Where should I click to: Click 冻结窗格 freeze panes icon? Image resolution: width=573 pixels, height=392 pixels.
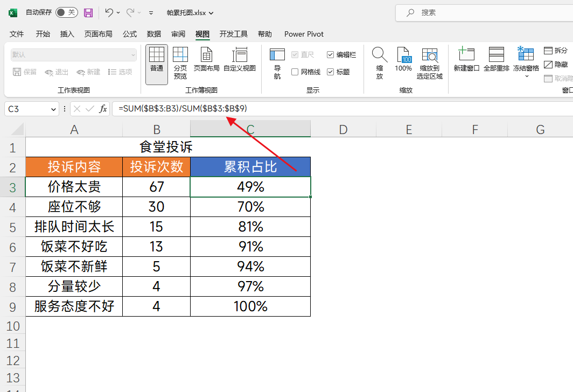(x=526, y=53)
